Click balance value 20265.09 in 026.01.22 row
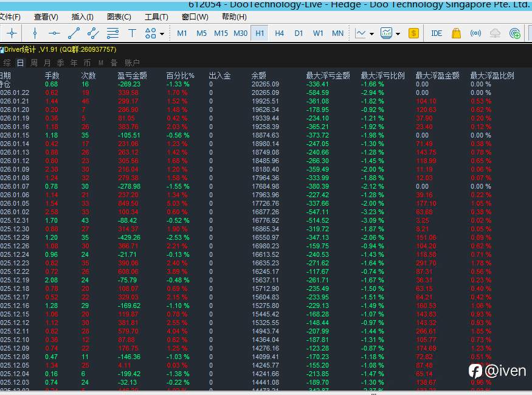Screen dimensions: 532x395 click(265, 93)
